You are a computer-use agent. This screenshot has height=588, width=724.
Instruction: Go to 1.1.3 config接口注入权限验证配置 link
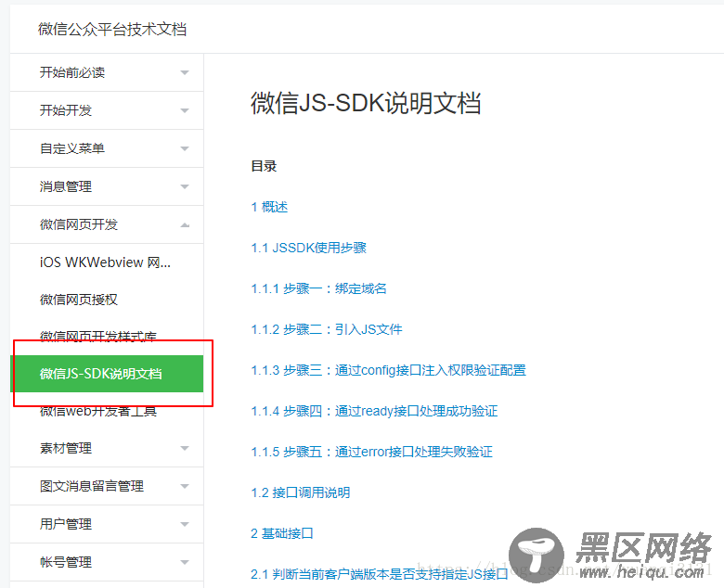pos(388,370)
